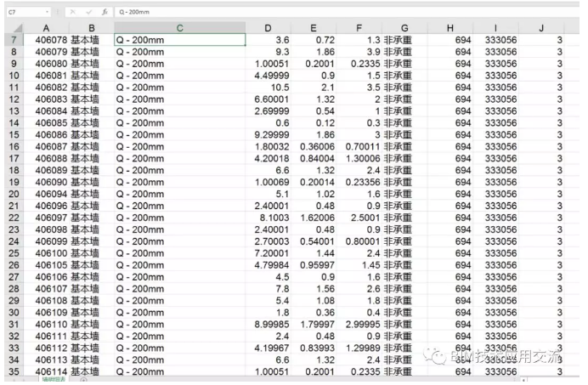The height and width of the screenshot is (385, 588).
Task: Click the 基本墙 cell in row 8
Action: (92, 52)
